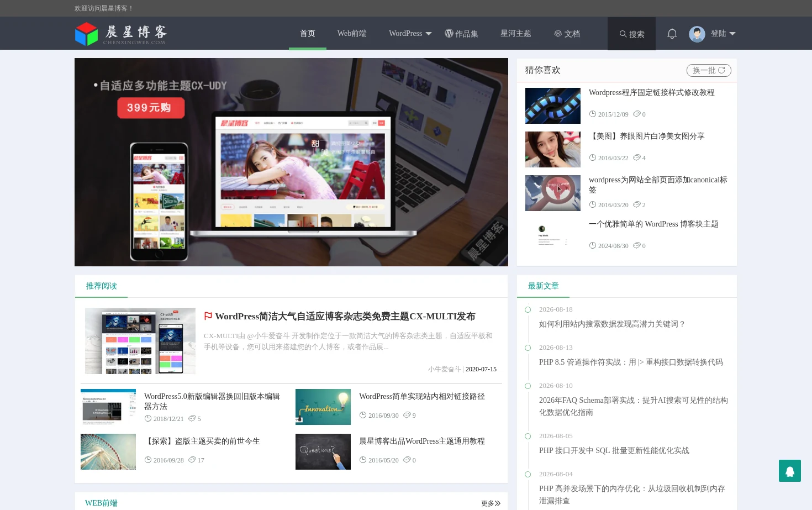Open the 作品集 menu item
The image size is (812, 510).
[x=461, y=33]
